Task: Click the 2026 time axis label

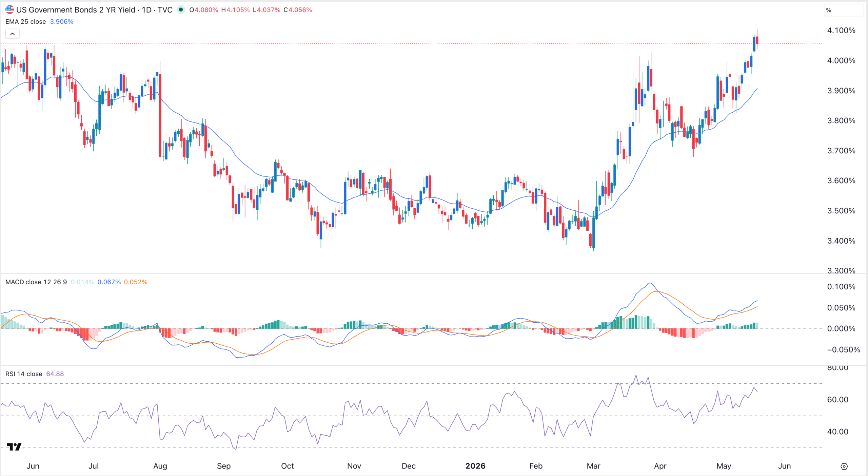Action: coord(475,466)
